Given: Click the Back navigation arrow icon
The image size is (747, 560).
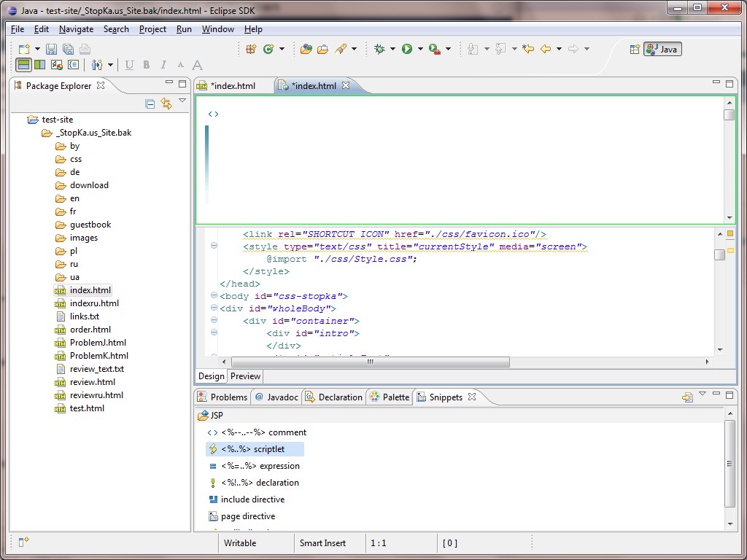Looking at the screenshot, I should [546, 49].
